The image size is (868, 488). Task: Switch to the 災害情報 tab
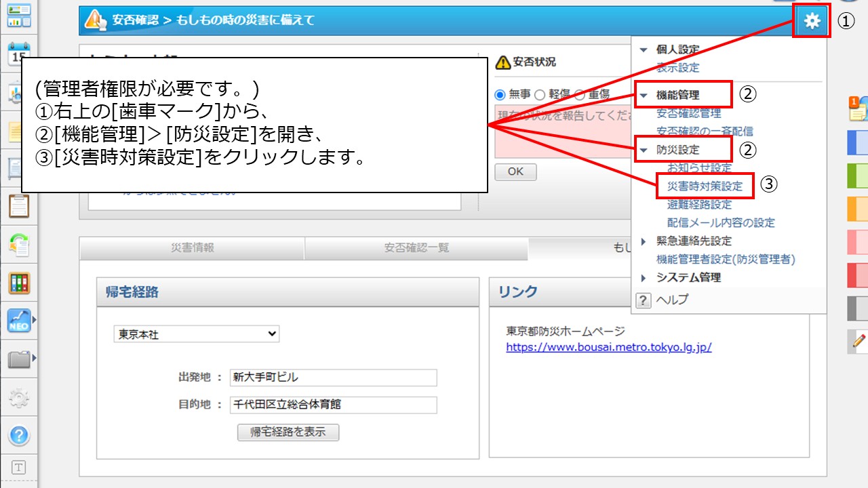coord(192,249)
